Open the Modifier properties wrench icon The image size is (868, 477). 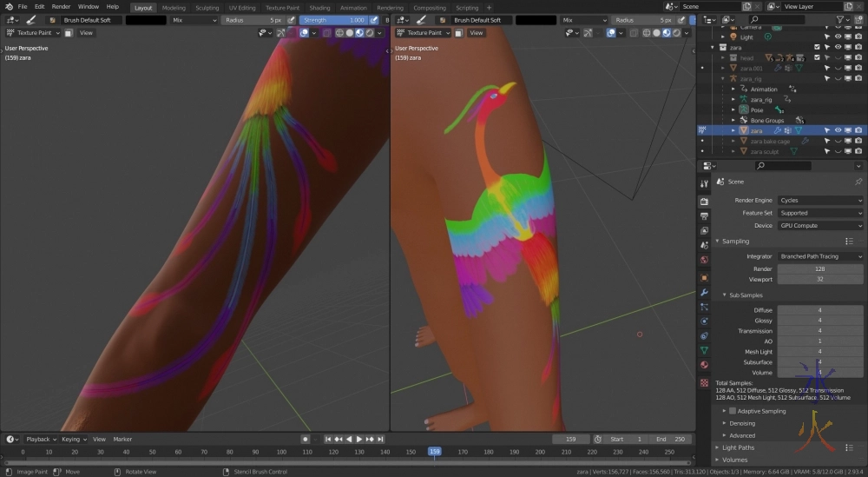coord(704,292)
